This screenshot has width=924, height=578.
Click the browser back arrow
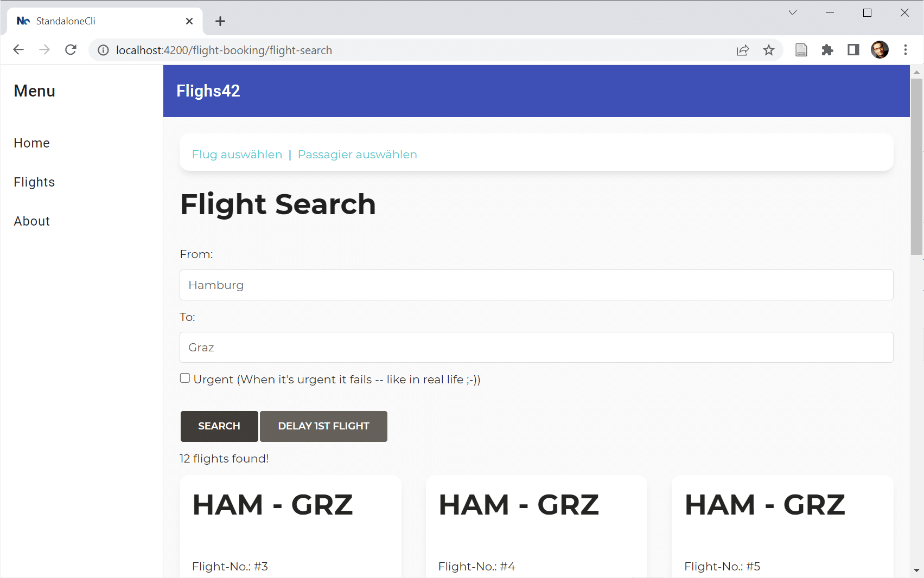pyautogui.click(x=18, y=50)
